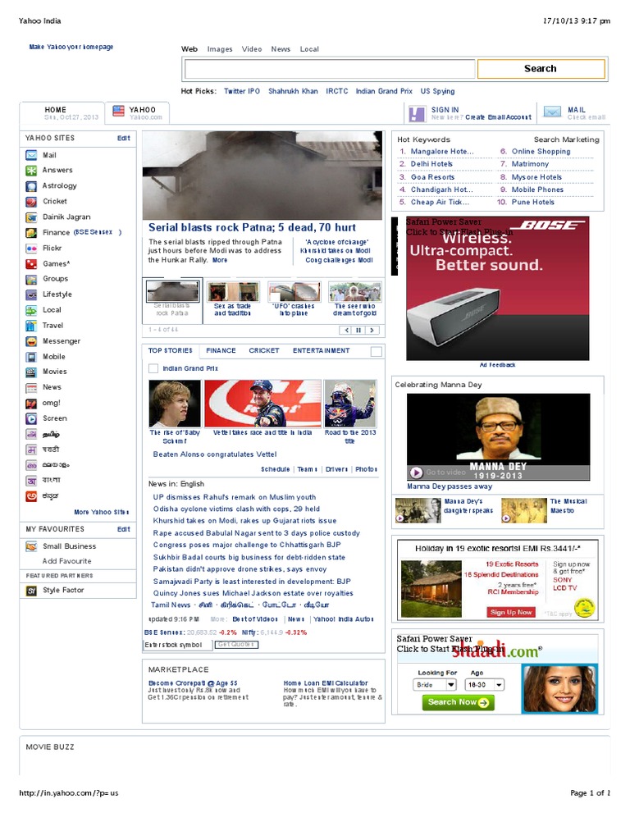This screenshot has width=630, height=840.
Task: Open the Astrology site icon
Action: (x=31, y=186)
